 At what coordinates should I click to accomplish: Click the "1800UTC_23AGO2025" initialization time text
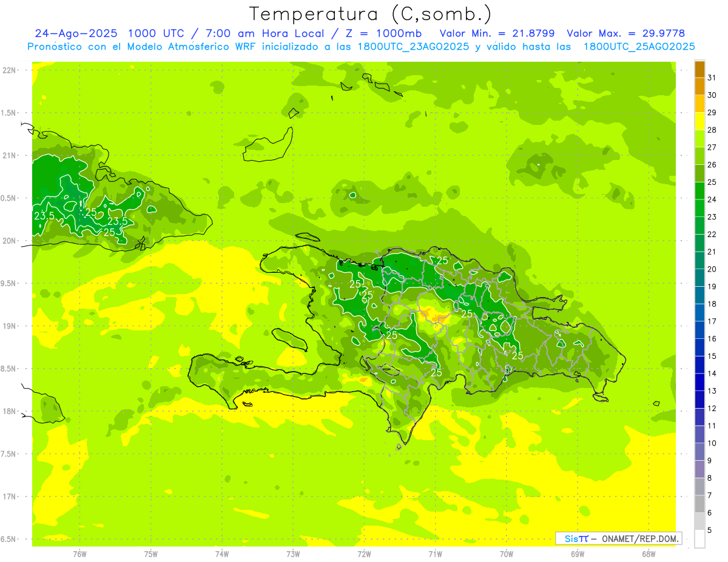pyautogui.click(x=413, y=46)
